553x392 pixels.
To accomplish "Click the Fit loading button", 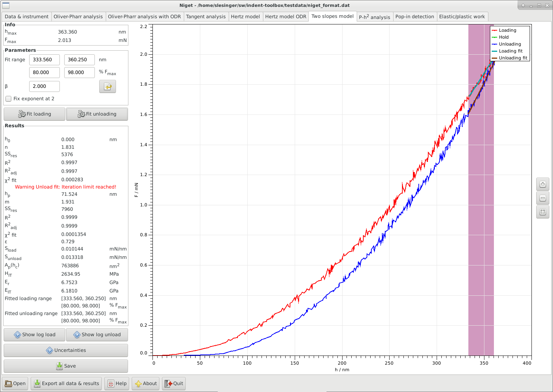I will pyautogui.click(x=35, y=114).
